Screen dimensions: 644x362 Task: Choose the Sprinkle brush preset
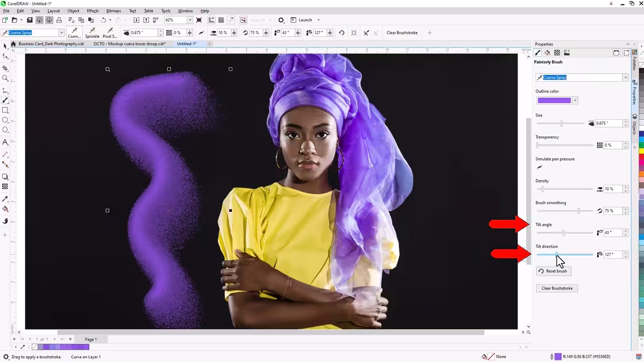92,33
